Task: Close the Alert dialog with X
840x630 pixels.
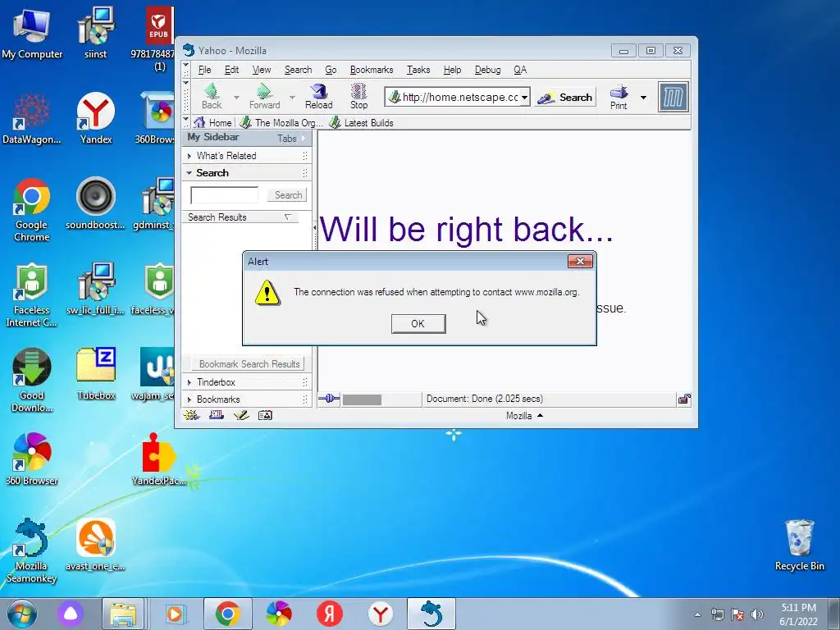Action: pyautogui.click(x=580, y=262)
